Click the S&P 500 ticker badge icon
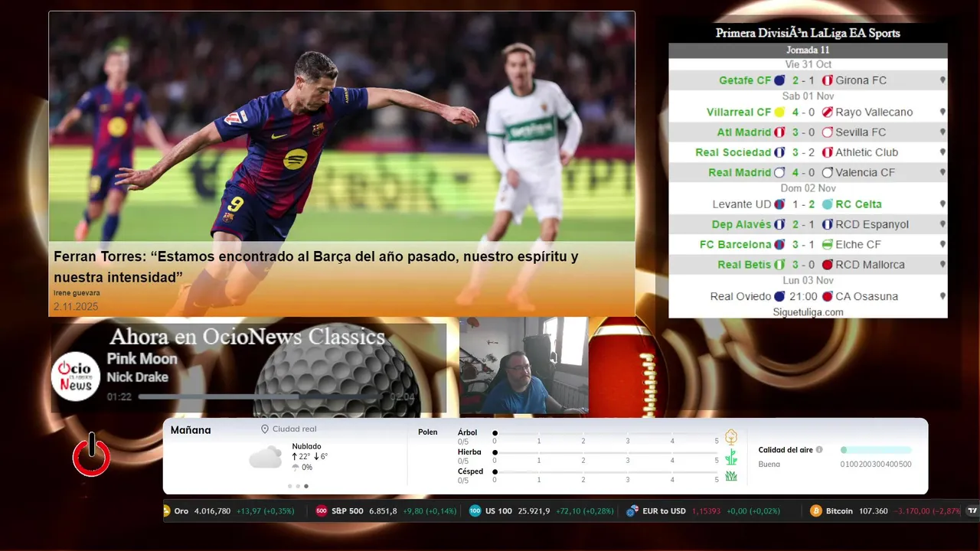Screen dimensions: 980x551 pyautogui.click(x=322, y=511)
